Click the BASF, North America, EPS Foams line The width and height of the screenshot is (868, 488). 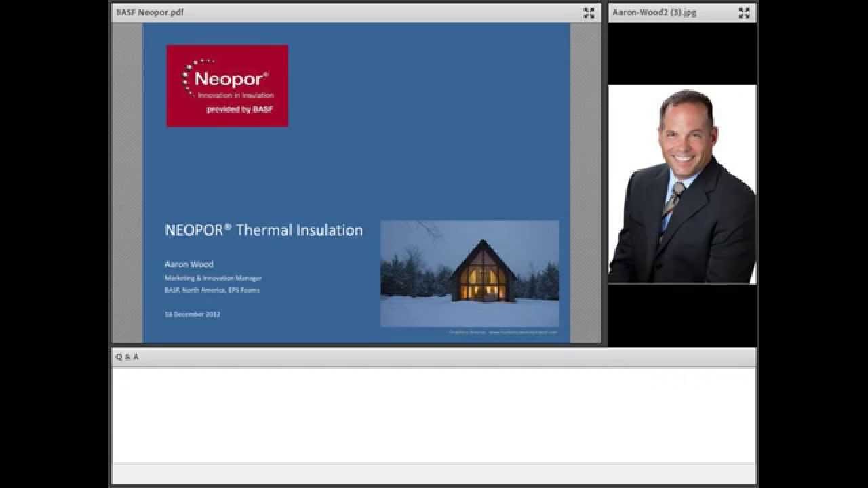click(x=212, y=290)
